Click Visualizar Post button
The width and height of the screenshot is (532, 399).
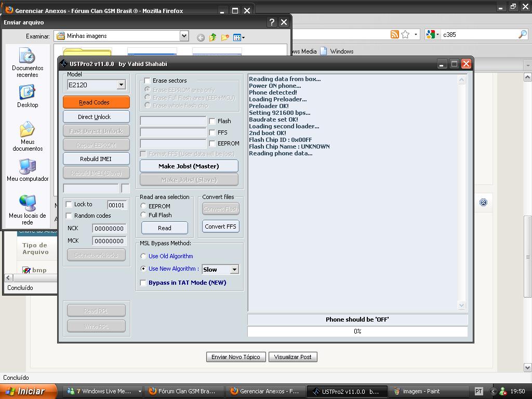[293, 357]
